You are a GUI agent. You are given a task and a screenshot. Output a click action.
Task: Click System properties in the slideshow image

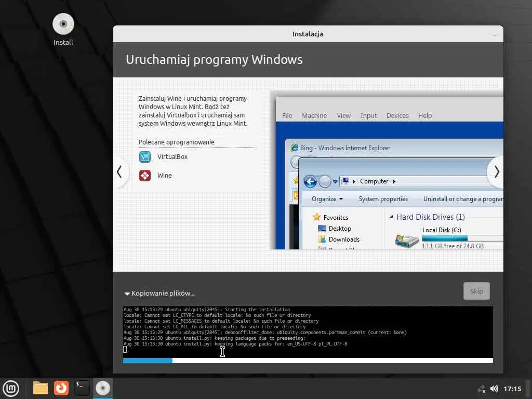click(x=383, y=199)
